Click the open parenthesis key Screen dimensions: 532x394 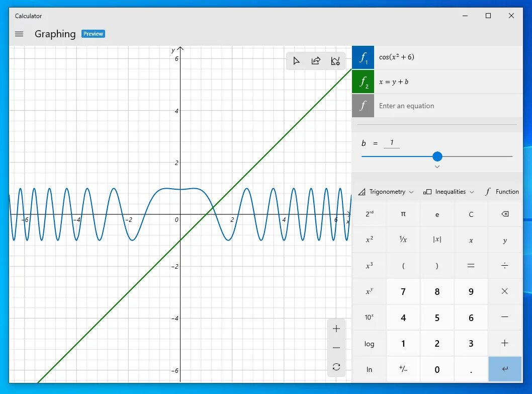[403, 266]
